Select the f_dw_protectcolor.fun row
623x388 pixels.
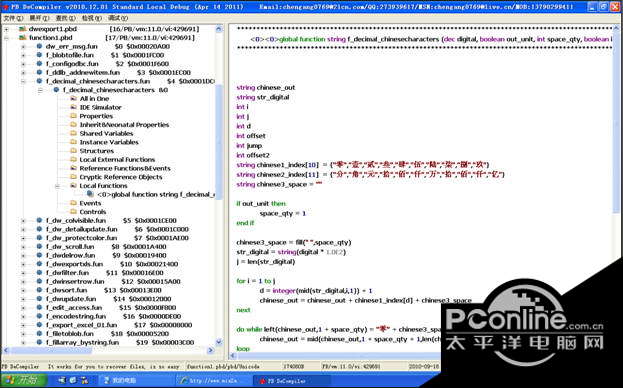(117, 238)
